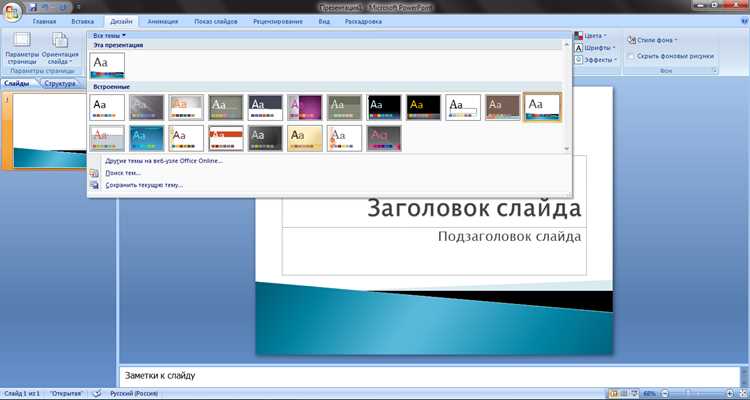This screenshot has height=400, width=750.
Task: Click Save current theme (Сохранить текущую тему...)
Action: [x=144, y=185]
